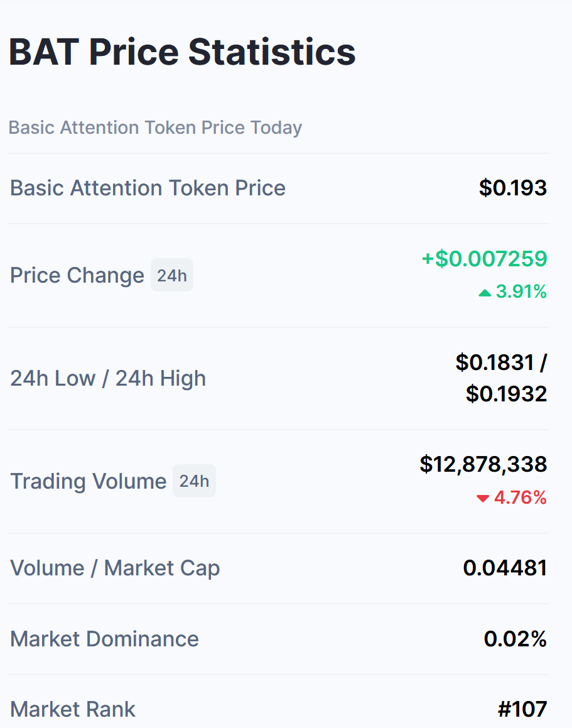Click the $12,878,338 trading volume figure
This screenshot has width=572, height=728.
click(x=483, y=464)
